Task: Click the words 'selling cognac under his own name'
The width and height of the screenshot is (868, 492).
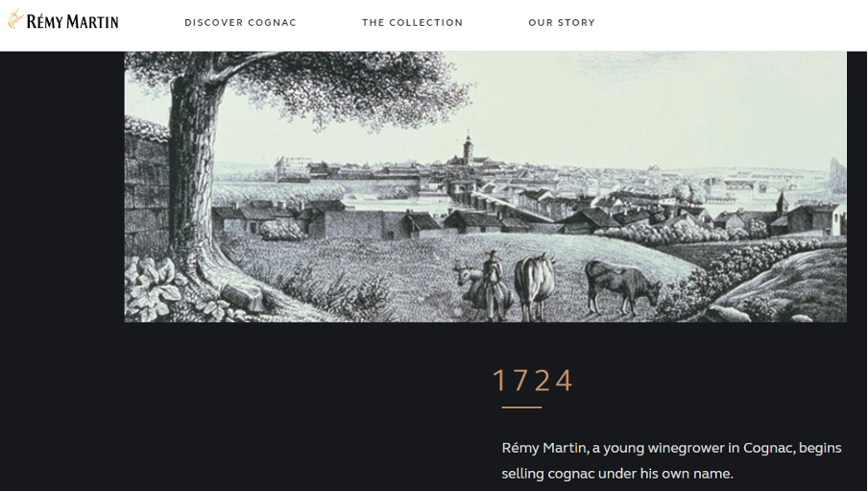Action: coord(617,474)
